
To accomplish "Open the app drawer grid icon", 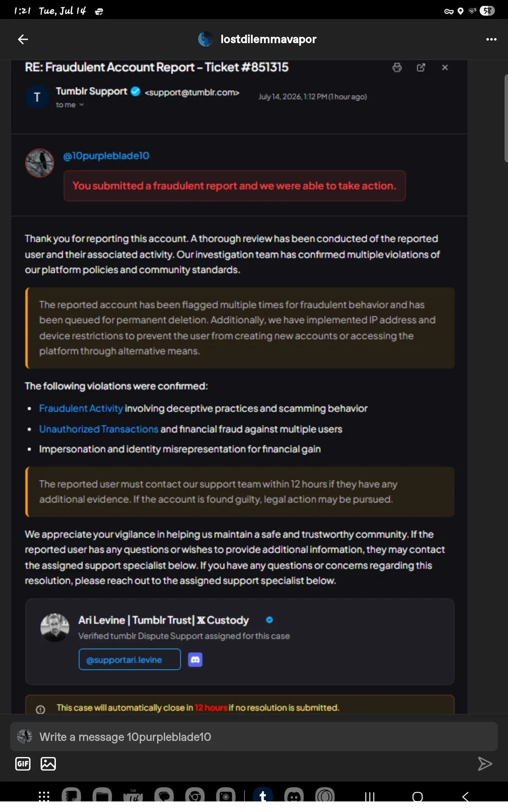I will coord(44,796).
